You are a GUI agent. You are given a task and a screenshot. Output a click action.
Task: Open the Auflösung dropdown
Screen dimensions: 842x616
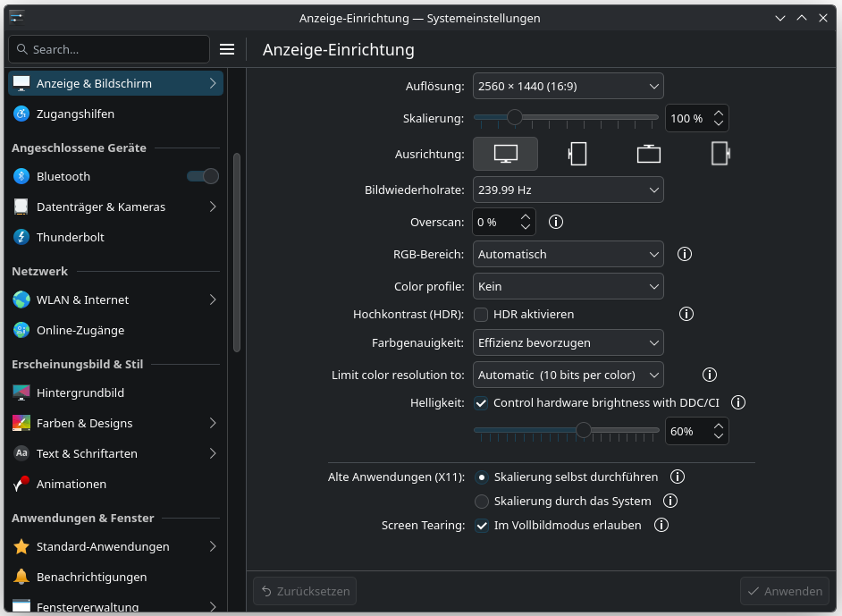(x=568, y=86)
